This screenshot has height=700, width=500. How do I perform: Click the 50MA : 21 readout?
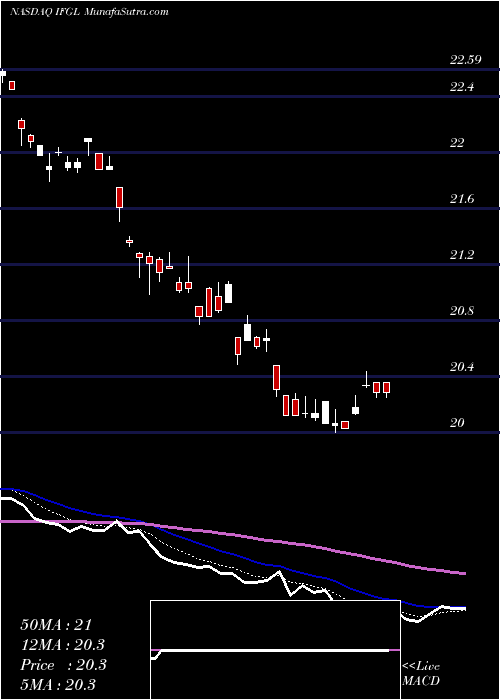point(56,625)
